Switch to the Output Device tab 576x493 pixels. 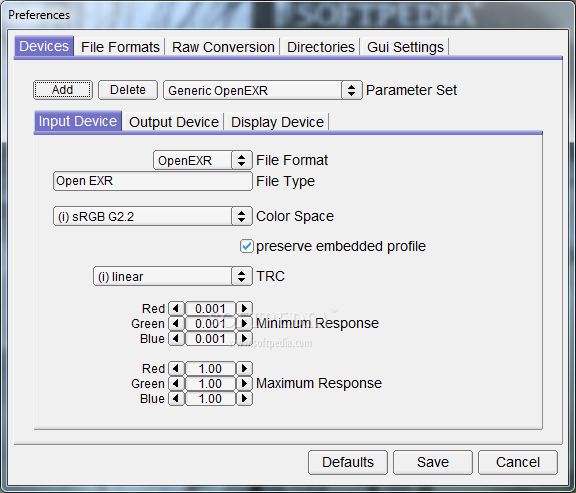(x=174, y=122)
